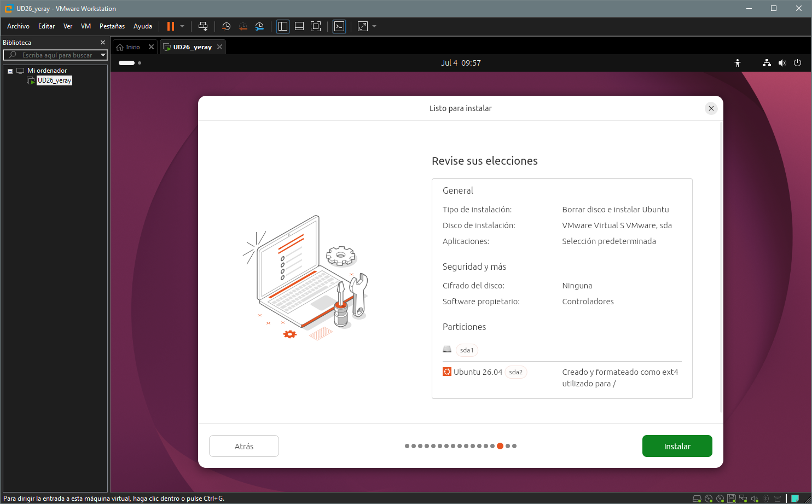Open the Ver menu
This screenshot has width=812, height=504.
coord(68,26)
